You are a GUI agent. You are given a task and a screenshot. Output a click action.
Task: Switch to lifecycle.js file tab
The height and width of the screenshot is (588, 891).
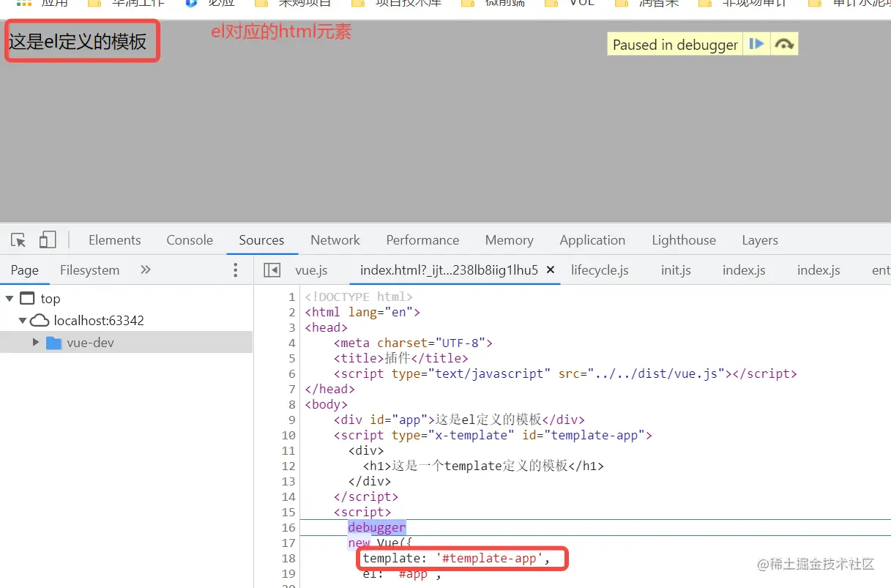pyautogui.click(x=600, y=270)
